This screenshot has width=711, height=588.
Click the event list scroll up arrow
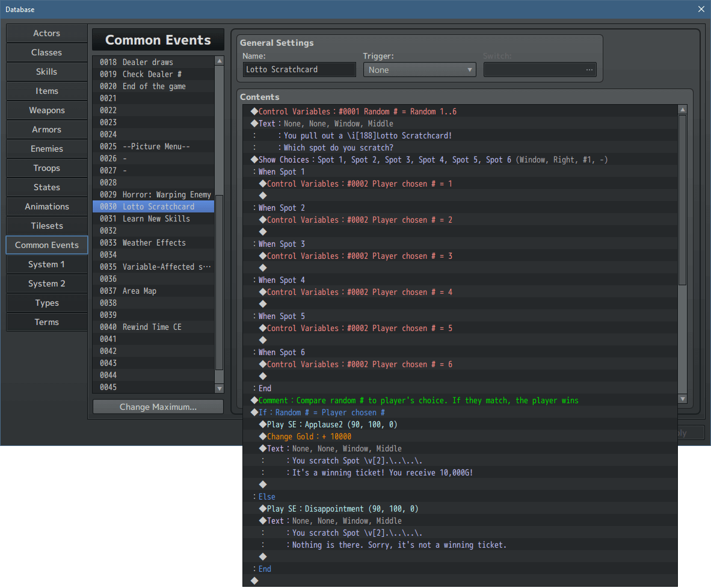[220, 61]
